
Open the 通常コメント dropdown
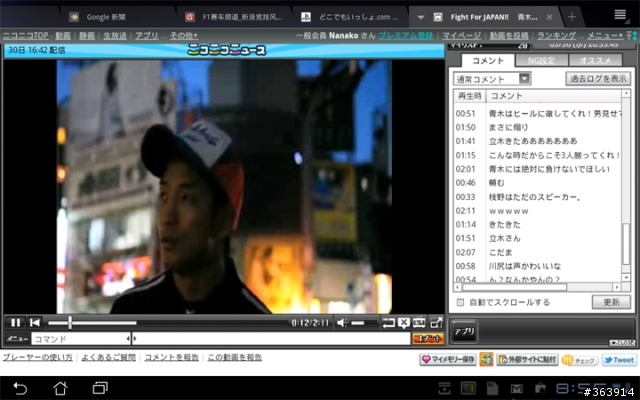coord(492,79)
